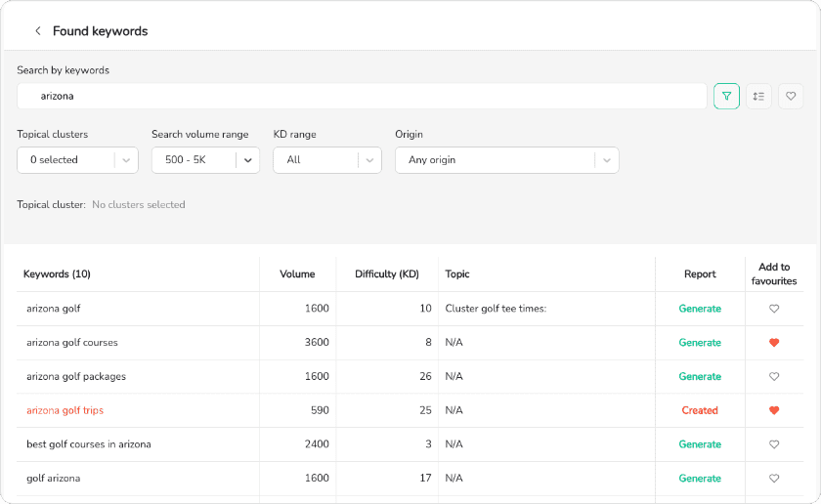This screenshot has height=504, width=821.
Task: Favourite the golf arizona keyword
Action: click(x=774, y=479)
